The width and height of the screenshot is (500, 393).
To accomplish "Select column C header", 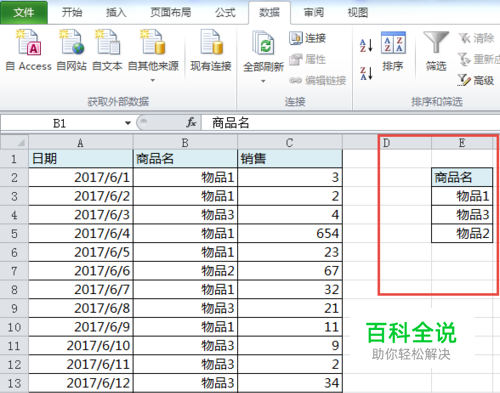I will click(x=290, y=143).
